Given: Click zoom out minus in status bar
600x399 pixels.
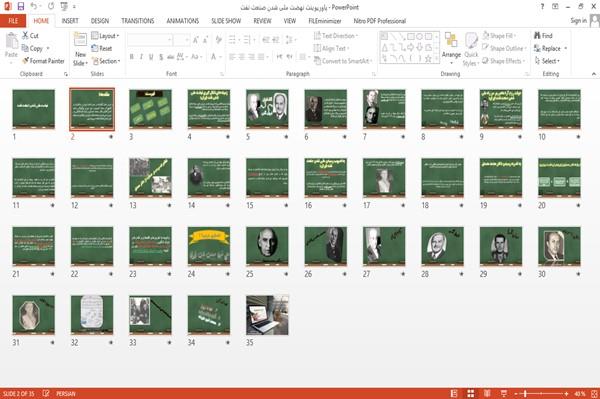Looking at the screenshot, I should click(x=516, y=393).
